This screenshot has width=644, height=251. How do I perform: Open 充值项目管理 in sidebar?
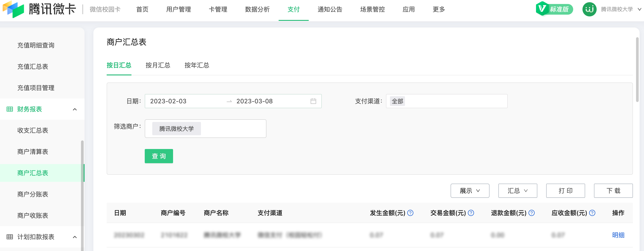(x=36, y=88)
